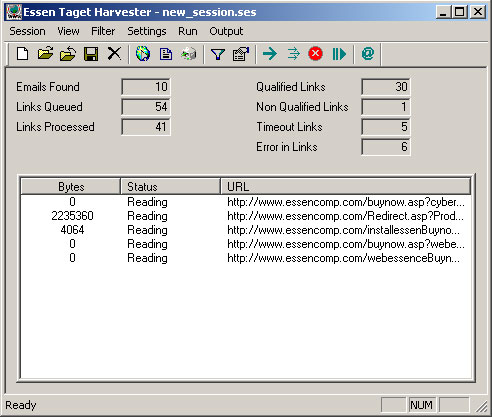
Task: Click the NUM indicator in status bar
Action: pyautogui.click(x=421, y=405)
